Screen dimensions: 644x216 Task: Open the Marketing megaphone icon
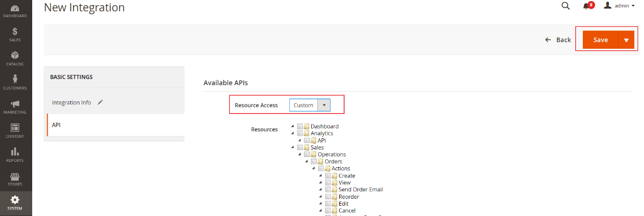[15, 107]
